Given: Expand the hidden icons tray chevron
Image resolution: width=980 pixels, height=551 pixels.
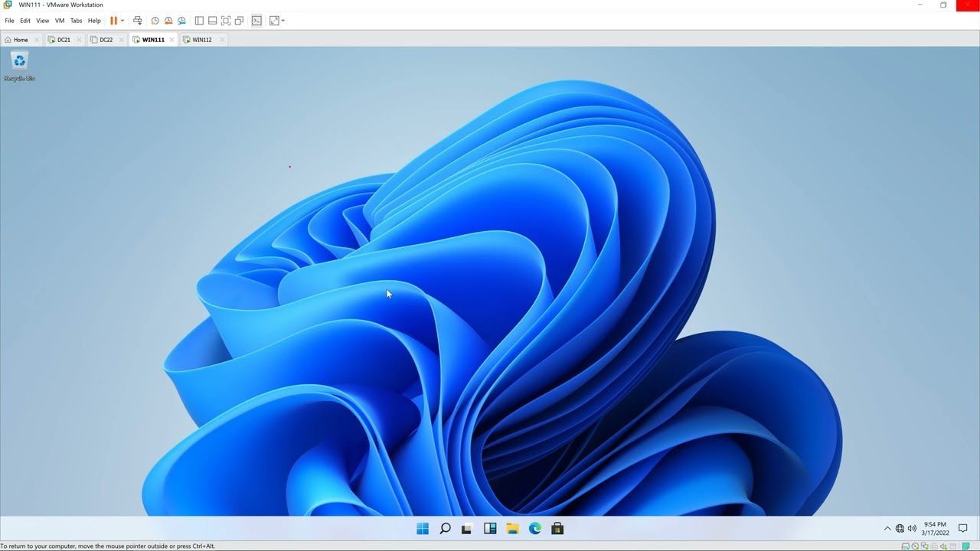Looking at the screenshot, I should (x=888, y=528).
